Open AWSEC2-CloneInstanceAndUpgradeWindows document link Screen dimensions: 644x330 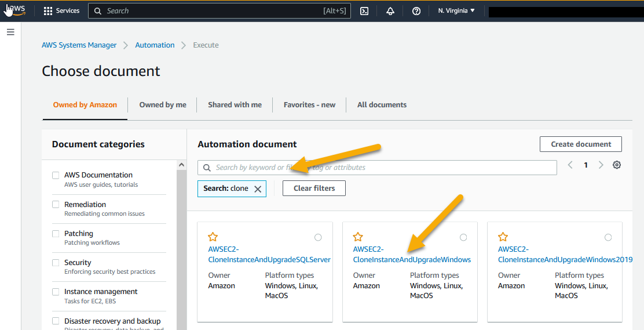click(x=412, y=254)
